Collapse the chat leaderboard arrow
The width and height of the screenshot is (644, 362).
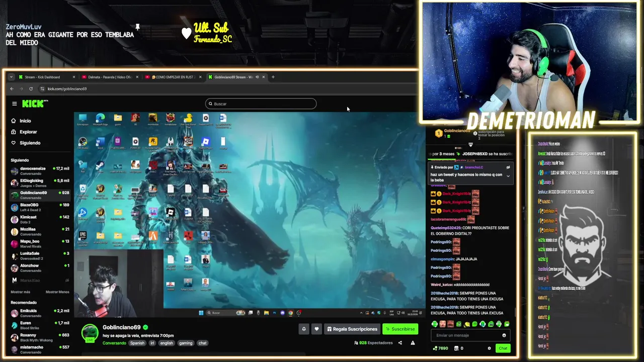[x=471, y=144]
